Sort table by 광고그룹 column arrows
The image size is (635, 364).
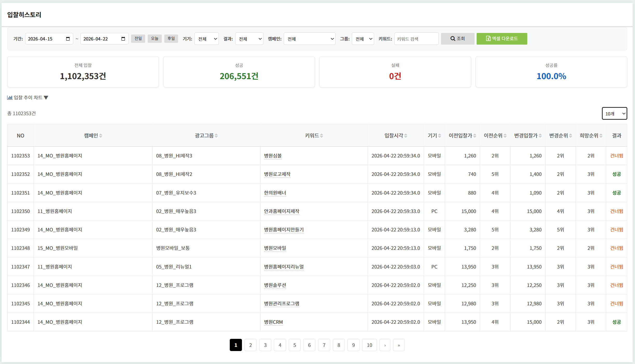coord(216,136)
